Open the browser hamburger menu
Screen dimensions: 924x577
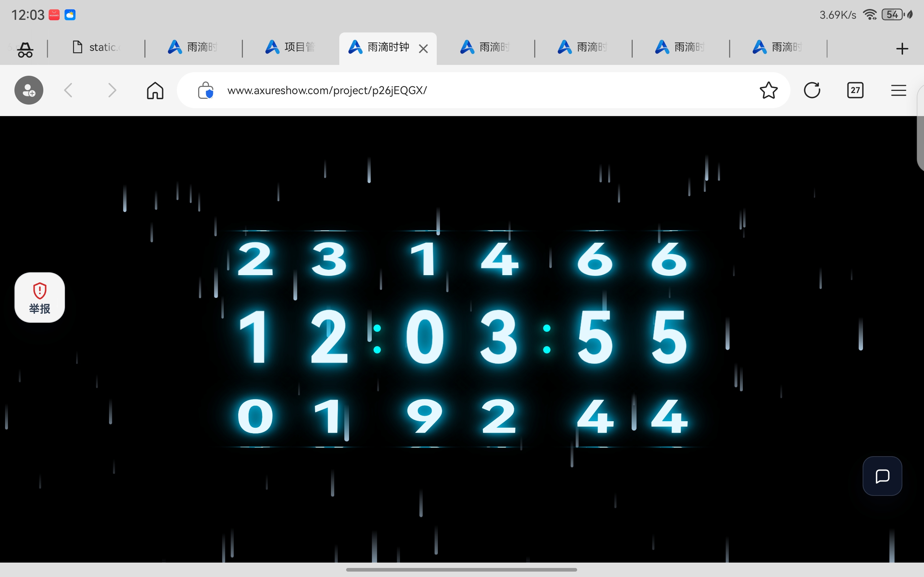pyautogui.click(x=898, y=91)
